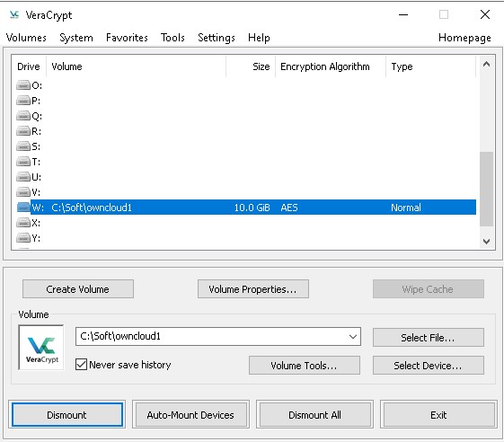Open the Settings menu
The width and height of the screenshot is (504, 442).
(x=217, y=38)
